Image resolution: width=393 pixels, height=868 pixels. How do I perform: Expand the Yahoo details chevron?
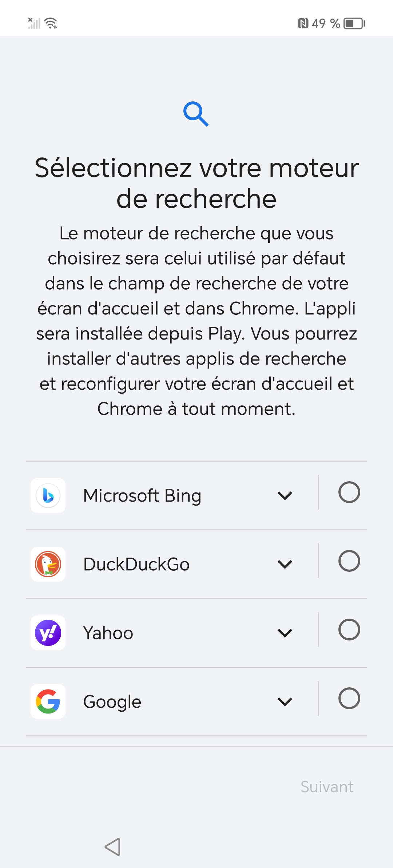click(285, 633)
